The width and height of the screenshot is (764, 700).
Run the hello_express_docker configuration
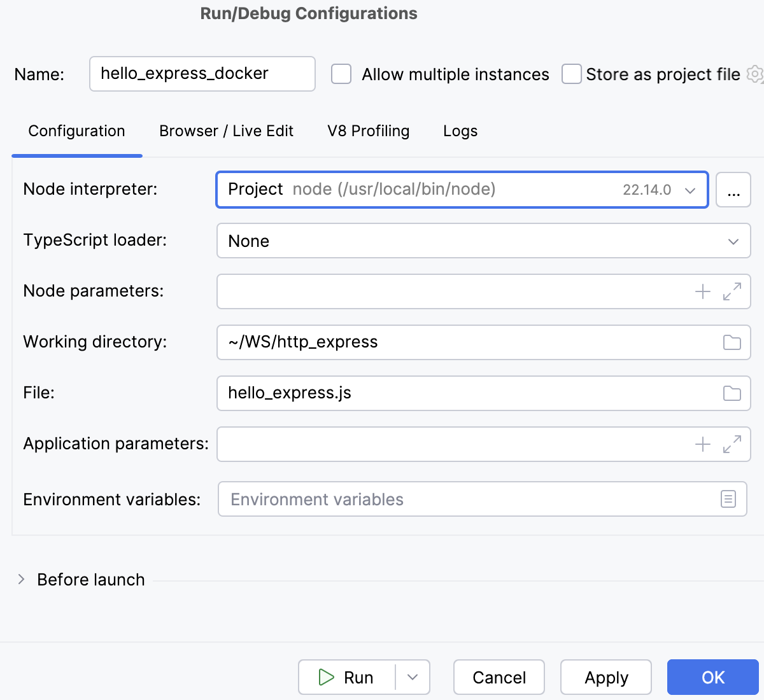[349, 677]
